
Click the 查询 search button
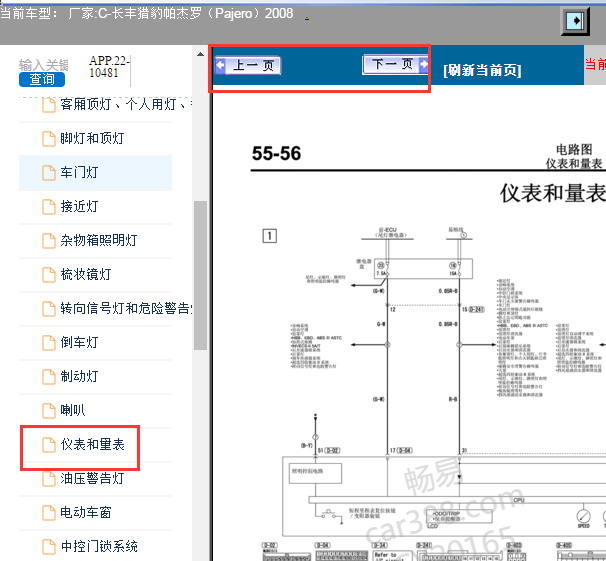pyautogui.click(x=42, y=79)
